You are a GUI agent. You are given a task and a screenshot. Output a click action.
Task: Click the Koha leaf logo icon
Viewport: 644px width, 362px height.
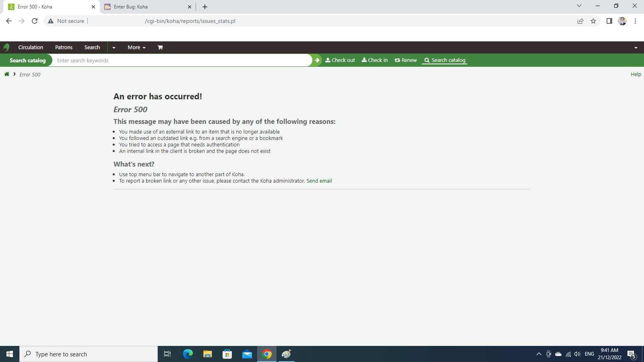[x=6, y=47]
